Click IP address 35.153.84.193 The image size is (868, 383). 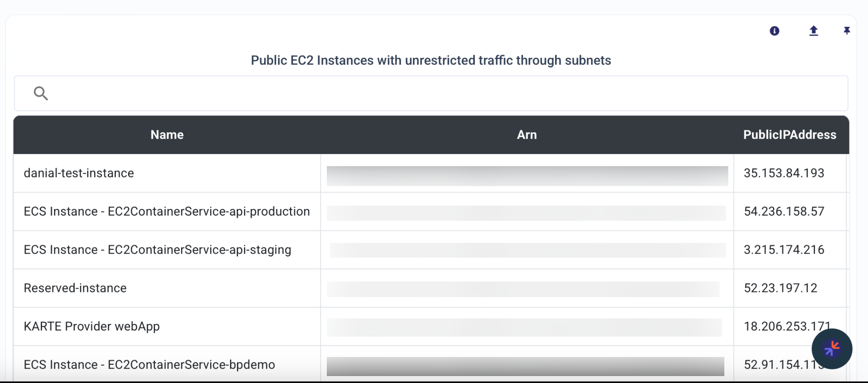[784, 173]
